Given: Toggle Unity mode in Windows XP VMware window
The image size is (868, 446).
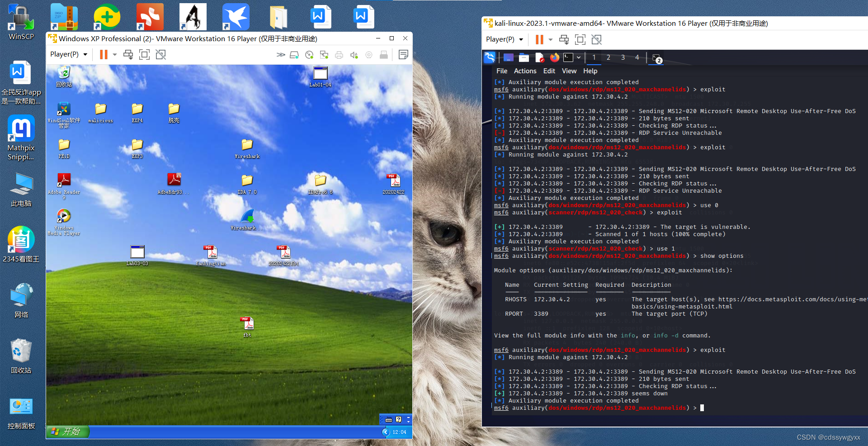Looking at the screenshot, I should coord(160,54).
